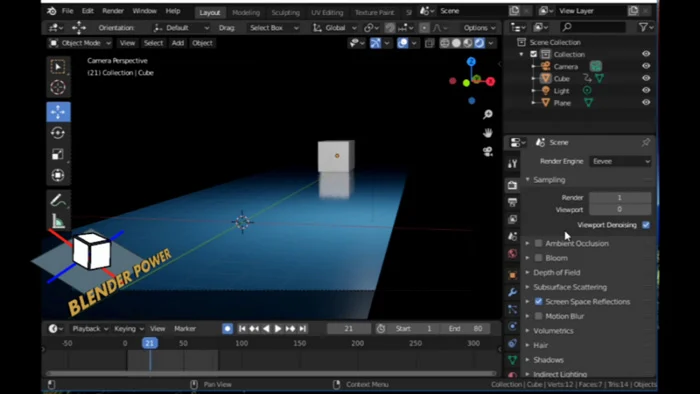The height and width of the screenshot is (394, 700).
Task: Select solid viewport shading mode
Action: point(456,43)
